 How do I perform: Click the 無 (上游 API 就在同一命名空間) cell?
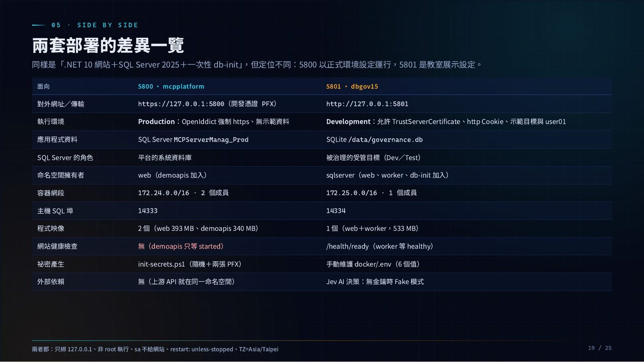coord(187,282)
